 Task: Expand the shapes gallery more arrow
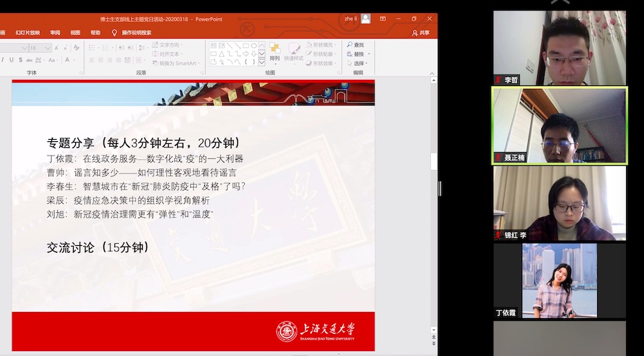pyautogui.click(x=263, y=62)
